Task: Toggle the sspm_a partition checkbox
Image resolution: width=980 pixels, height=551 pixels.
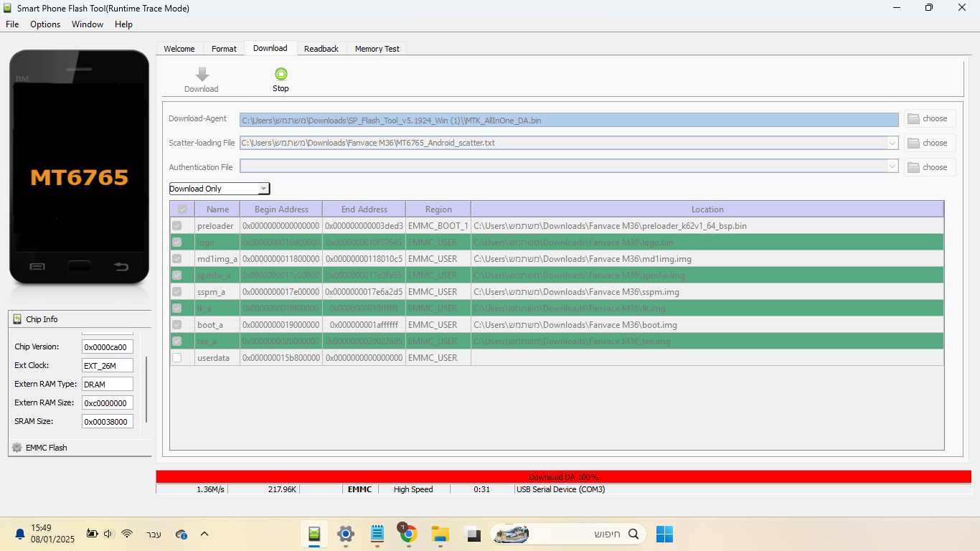Action: tap(177, 292)
